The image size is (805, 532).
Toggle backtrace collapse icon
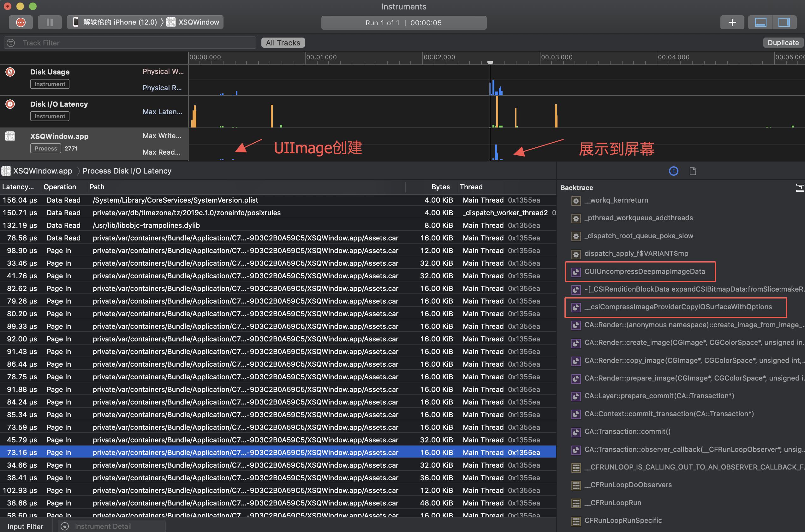click(800, 188)
